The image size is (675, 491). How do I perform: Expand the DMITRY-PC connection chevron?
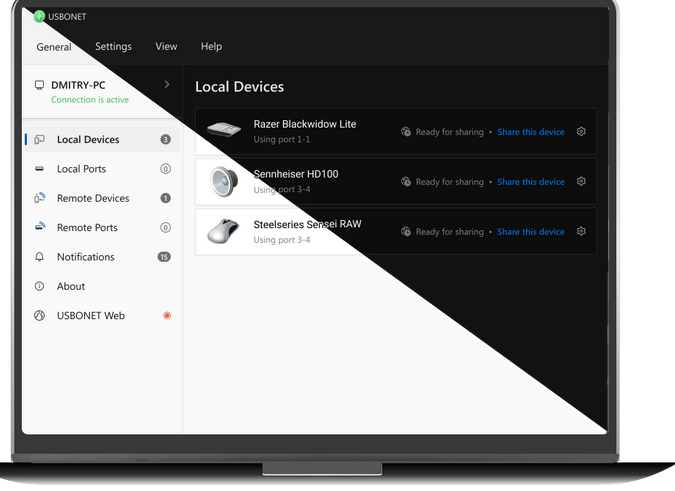167,85
